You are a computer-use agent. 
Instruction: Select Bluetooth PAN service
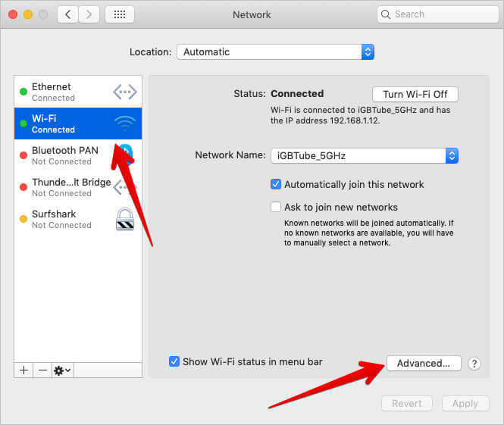78,155
